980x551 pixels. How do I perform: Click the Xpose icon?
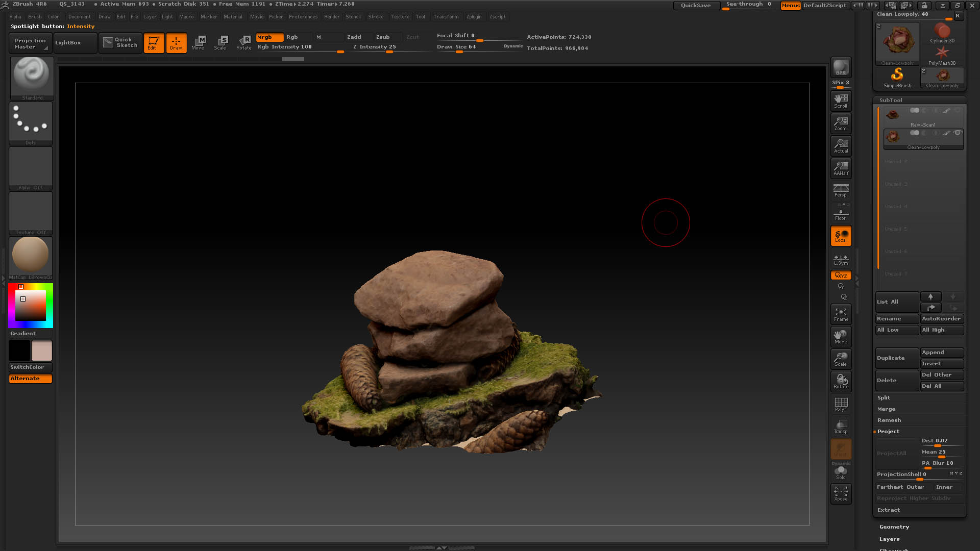click(841, 493)
